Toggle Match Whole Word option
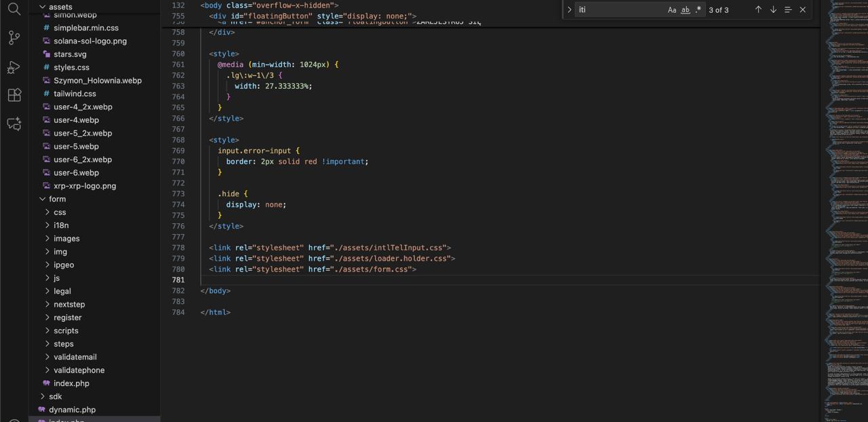This screenshot has height=422, width=868. pos(685,9)
